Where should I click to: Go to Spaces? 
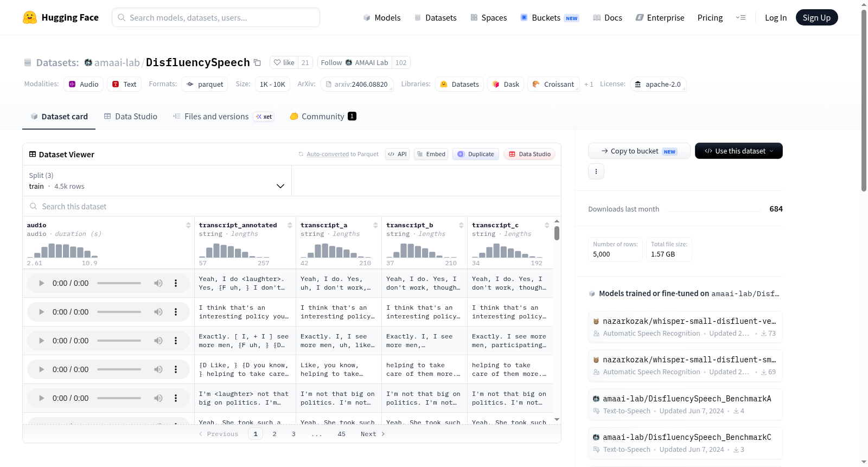tap(488, 17)
